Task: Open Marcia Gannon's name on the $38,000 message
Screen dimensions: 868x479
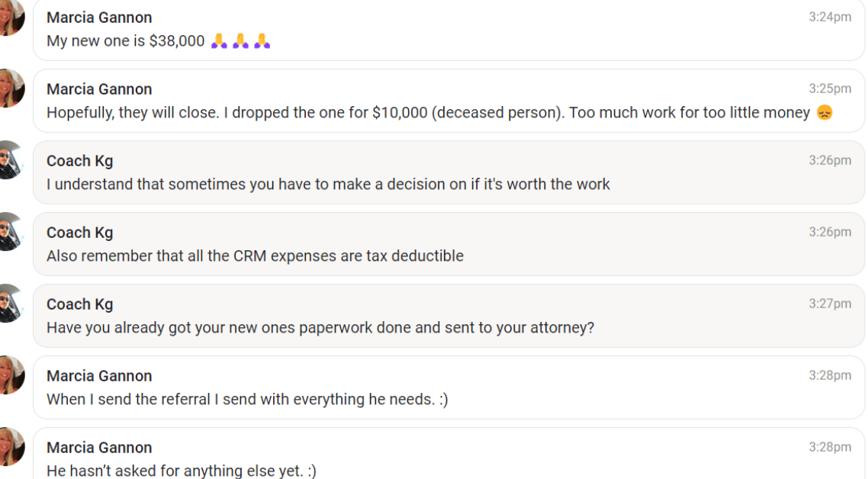Action: pyautogui.click(x=99, y=18)
